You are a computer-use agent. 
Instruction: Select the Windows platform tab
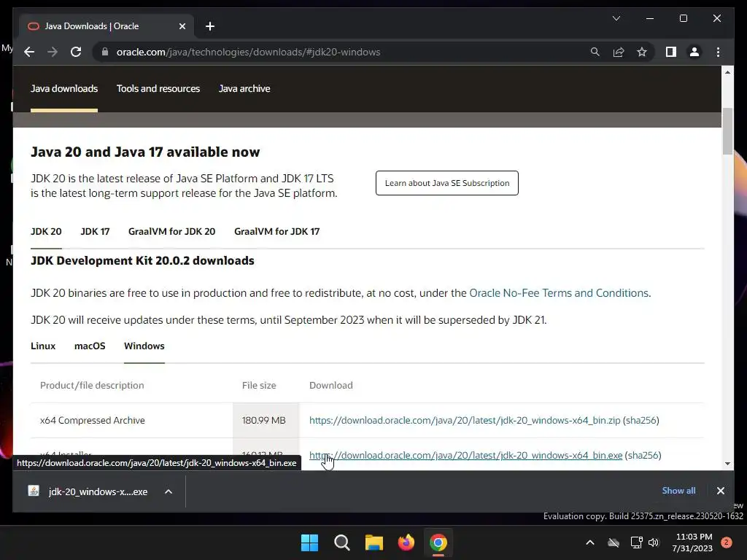144,346
